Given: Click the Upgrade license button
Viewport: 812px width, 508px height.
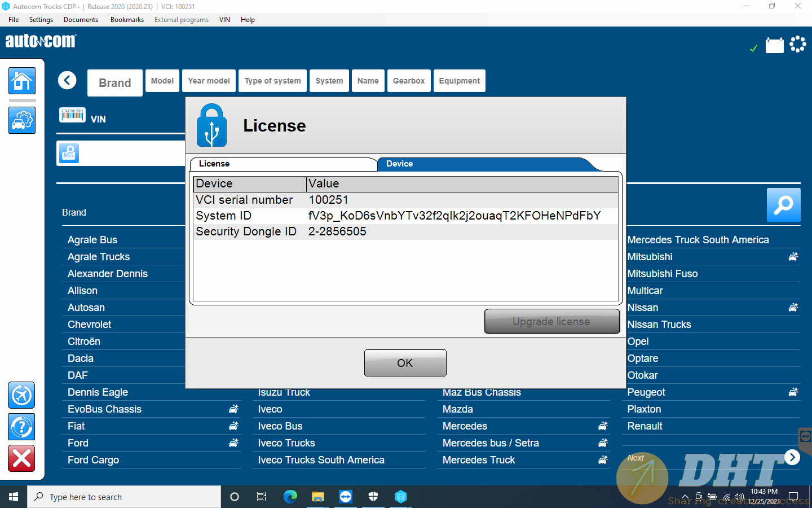Looking at the screenshot, I should [x=551, y=321].
